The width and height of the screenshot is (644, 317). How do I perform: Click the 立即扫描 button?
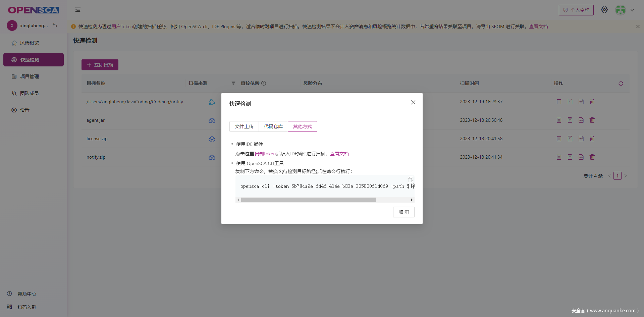pyautogui.click(x=100, y=64)
